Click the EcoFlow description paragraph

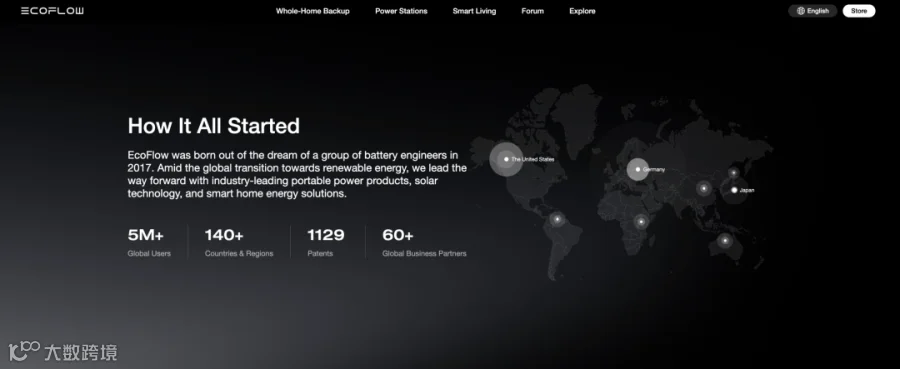tap(297, 174)
